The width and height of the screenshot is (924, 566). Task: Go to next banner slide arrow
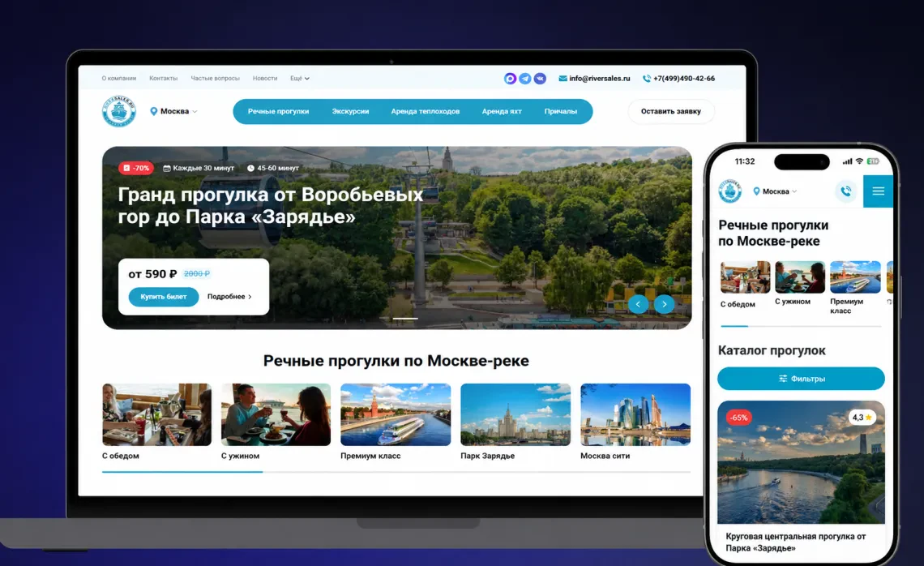point(664,304)
